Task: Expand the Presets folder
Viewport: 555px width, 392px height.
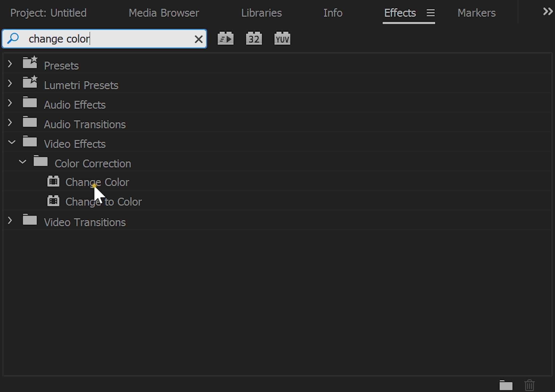Action: pos(10,64)
